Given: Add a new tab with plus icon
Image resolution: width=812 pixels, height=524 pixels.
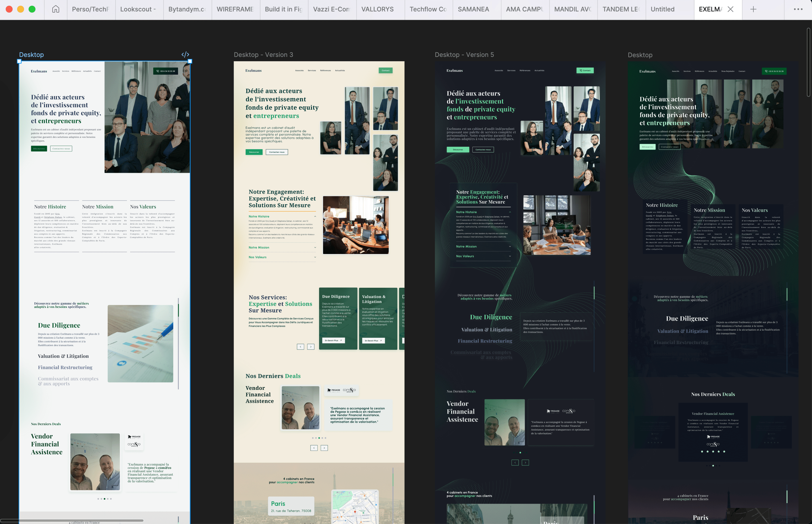Looking at the screenshot, I should point(753,9).
